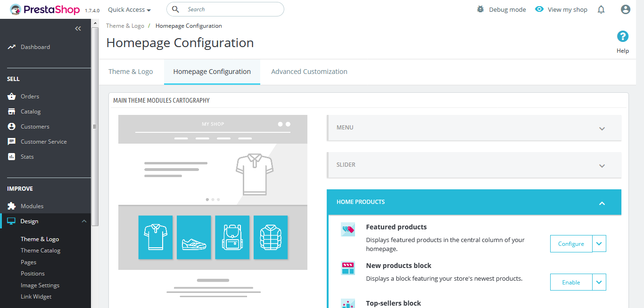
Task: Click the Main Theme Modules Cartography heading
Action: (x=162, y=100)
